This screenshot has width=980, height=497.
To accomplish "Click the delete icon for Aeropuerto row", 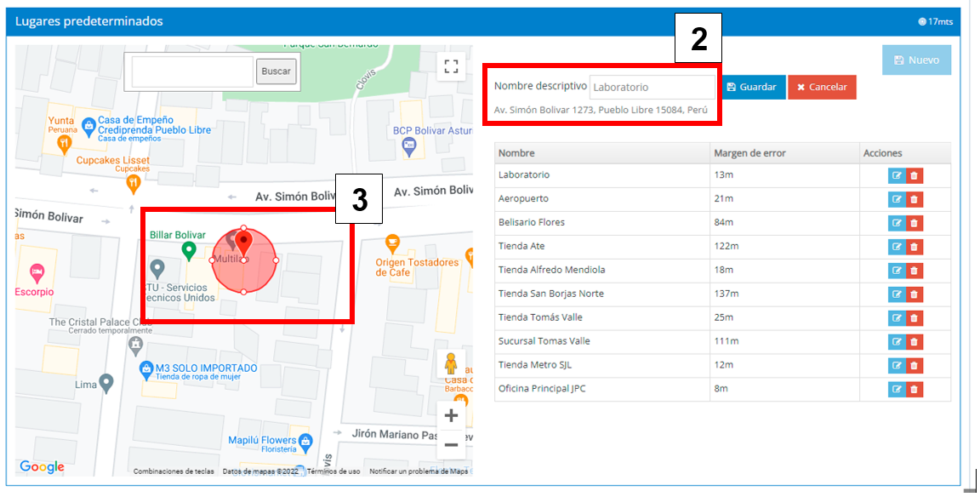I will click(x=914, y=199).
